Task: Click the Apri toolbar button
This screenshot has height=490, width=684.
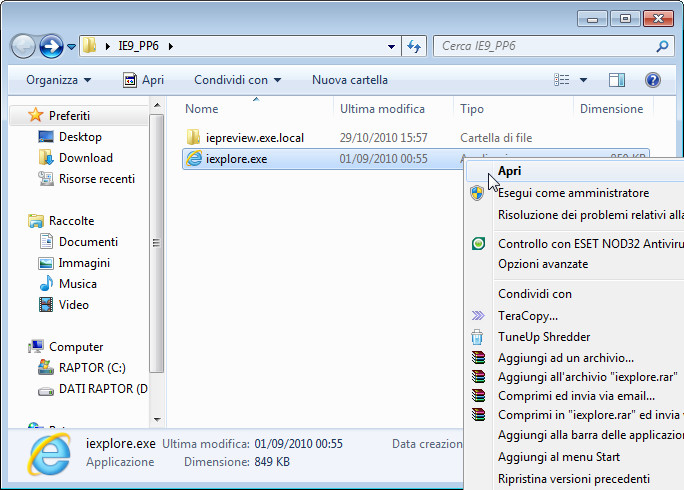Action: [144, 80]
